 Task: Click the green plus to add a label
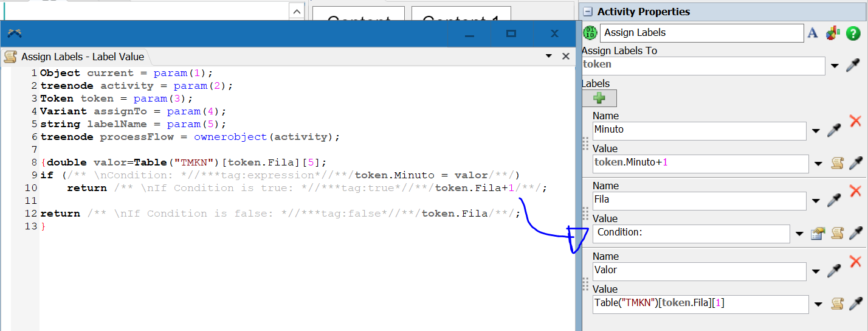click(x=599, y=98)
